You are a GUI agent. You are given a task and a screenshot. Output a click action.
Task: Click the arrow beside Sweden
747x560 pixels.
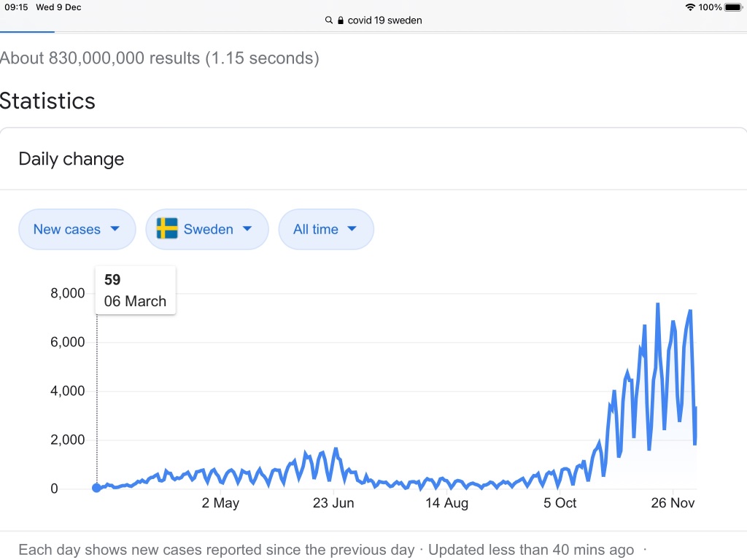click(x=247, y=229)
